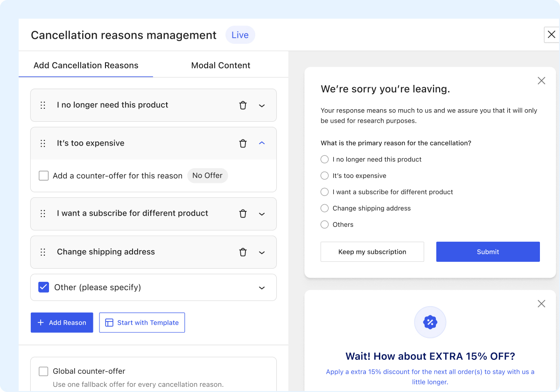Image resolution: width=560 pixels, height=392 pixels.
Task: Submit the cancellation reason form
Action: pos(488,252)
